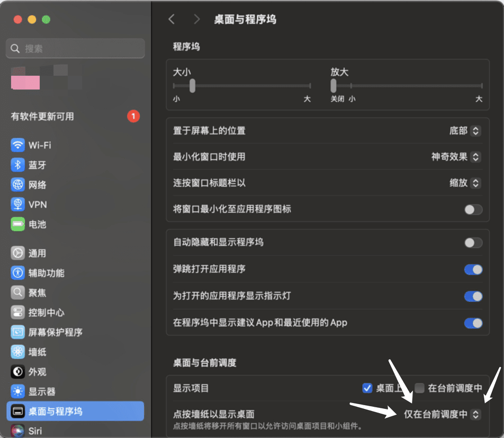Enable 将窗口最小化至应用程序图标 toggle
This screenshot has height=438, width=504.
(473, 210)
